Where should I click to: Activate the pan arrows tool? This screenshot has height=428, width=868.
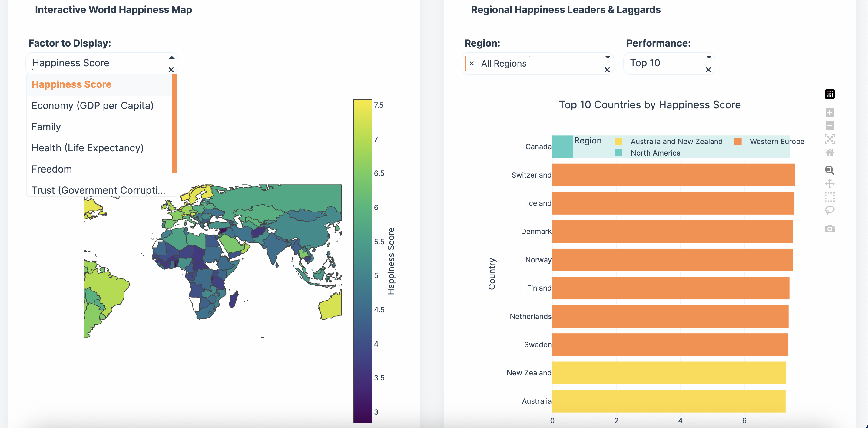[x=830, y=183]
